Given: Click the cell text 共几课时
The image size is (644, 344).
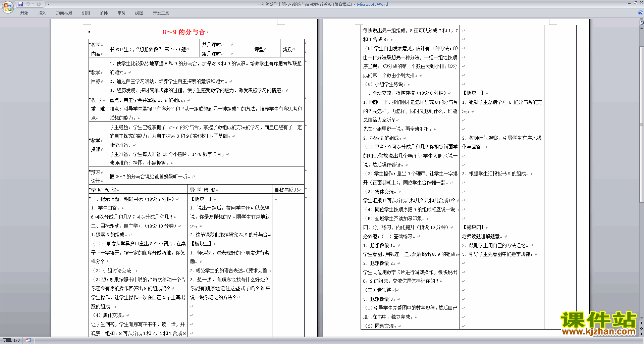Looking at the screenshot, I should (211, 45).
